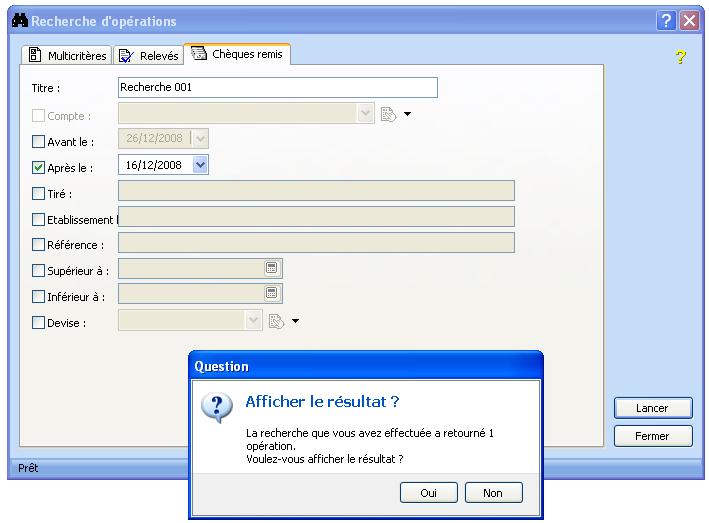Switch to the Relevés tab
The image size is (709, 523).
[x=148, y=56]
